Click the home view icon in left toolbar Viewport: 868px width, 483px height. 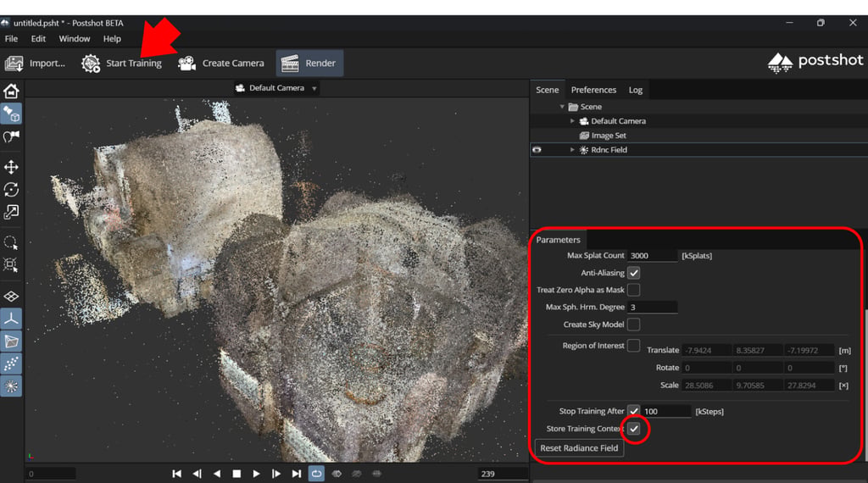tap(11, 91)
